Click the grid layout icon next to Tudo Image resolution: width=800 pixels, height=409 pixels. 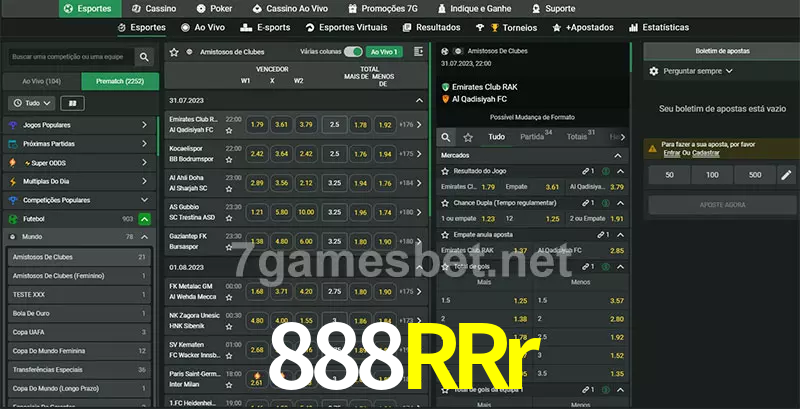coord(72,103)
